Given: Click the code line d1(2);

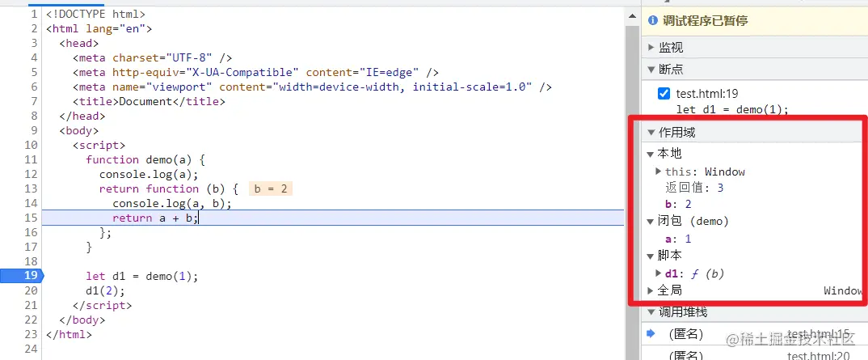Looking at the screenshot, I should tap(105, 290).
